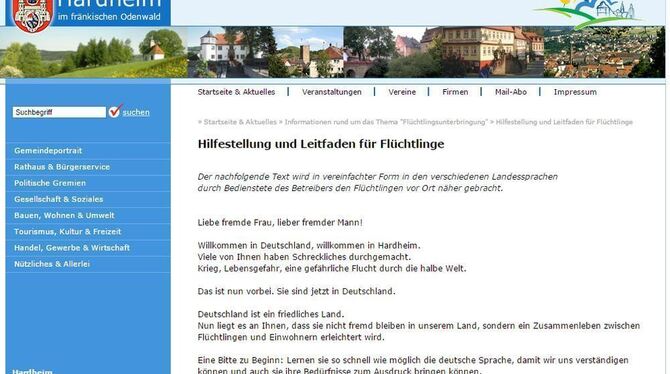Click the line 'Willkommen in Deutschland, willkommen in Hardheim.'
The height and width of the screenshot is (374, 670).
pos(309,246)
